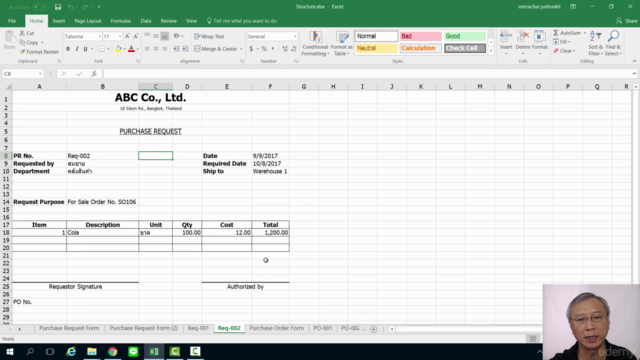Toggle Middle Align icon in Alignment group
640x360 pixels.
click(x=156, y=36)
